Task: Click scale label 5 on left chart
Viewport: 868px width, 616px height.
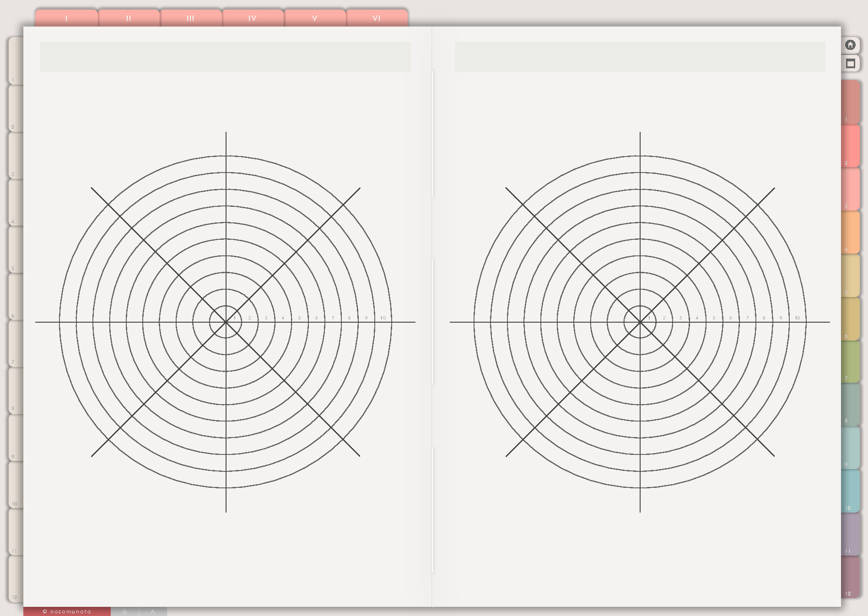Action: pos(300,318)
